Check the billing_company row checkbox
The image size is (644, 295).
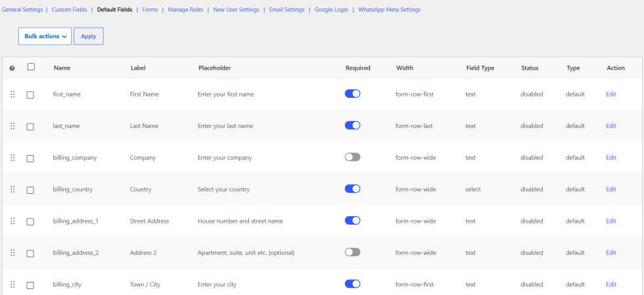(x=30, y=158)
